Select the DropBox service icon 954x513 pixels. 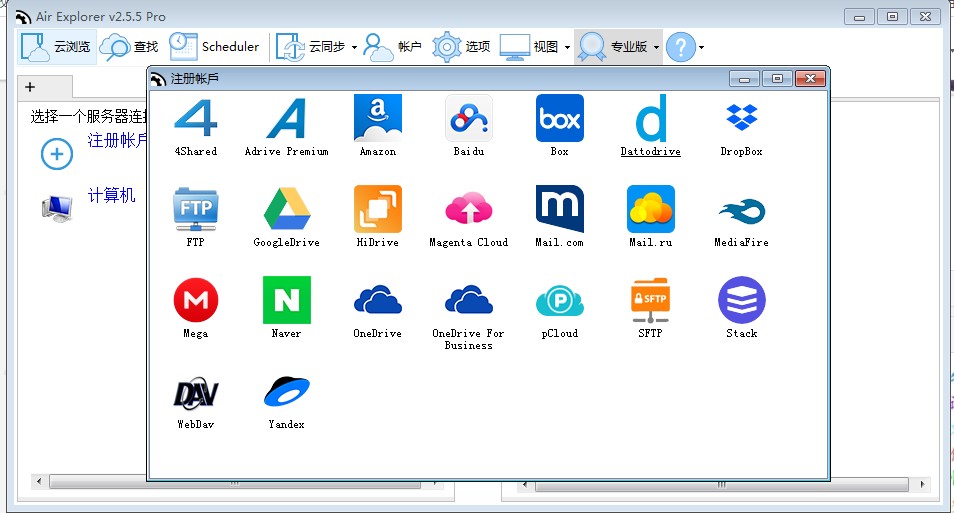coord(741,119)
